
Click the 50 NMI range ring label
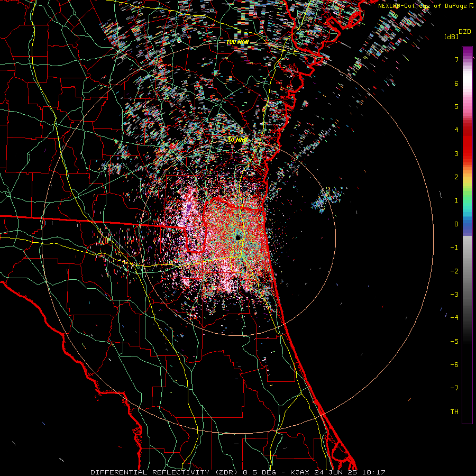(237, 140)
